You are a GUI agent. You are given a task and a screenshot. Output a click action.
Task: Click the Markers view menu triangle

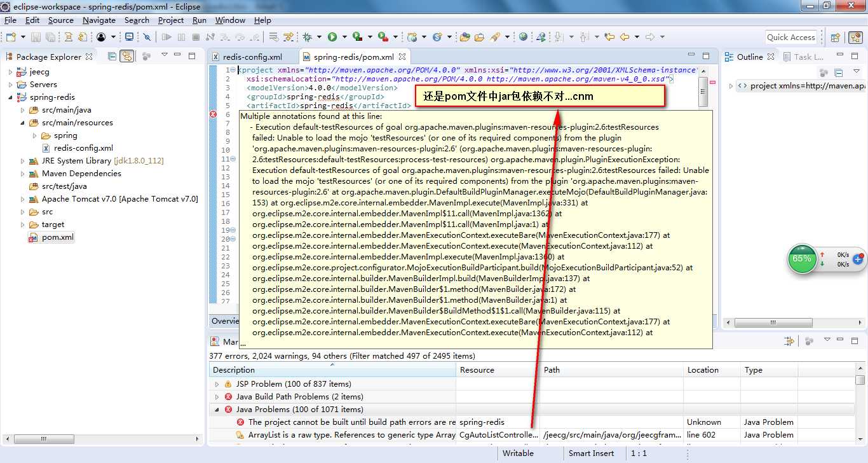[x=826, y=341]
